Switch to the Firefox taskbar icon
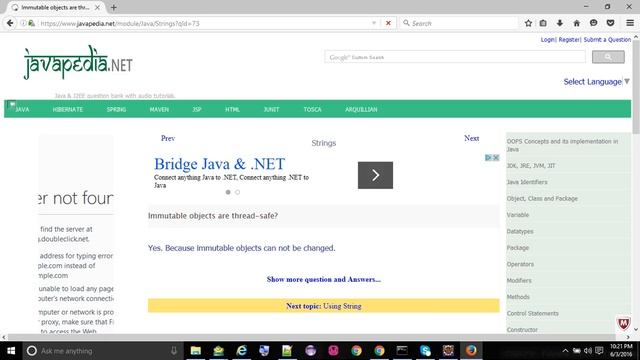640x360 pixels. [x=471, y=351]
